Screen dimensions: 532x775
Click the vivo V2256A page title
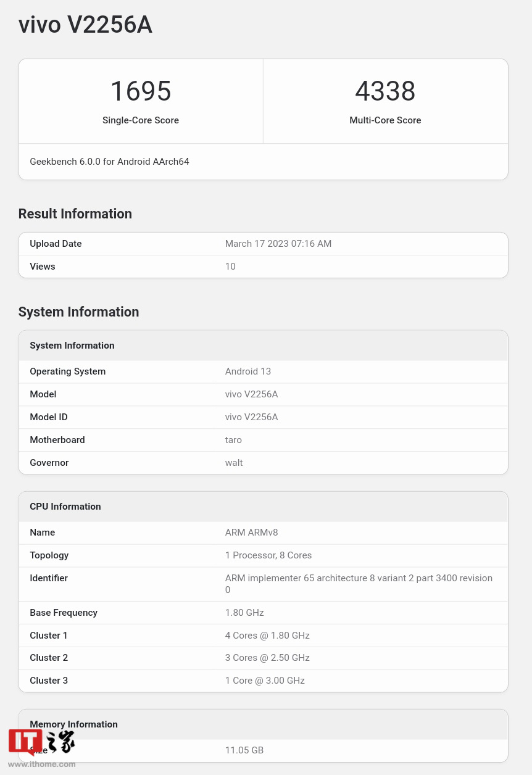(85, 25)
